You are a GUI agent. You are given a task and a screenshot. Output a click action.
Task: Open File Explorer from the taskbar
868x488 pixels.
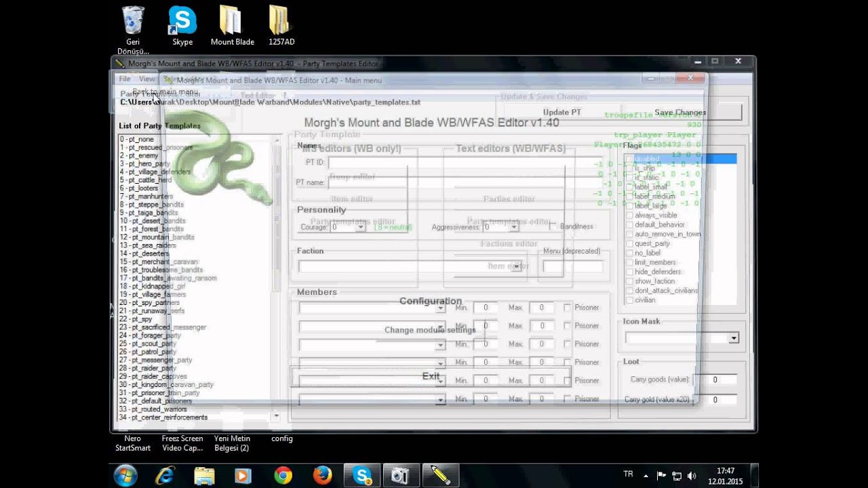(x=204, y=476)
